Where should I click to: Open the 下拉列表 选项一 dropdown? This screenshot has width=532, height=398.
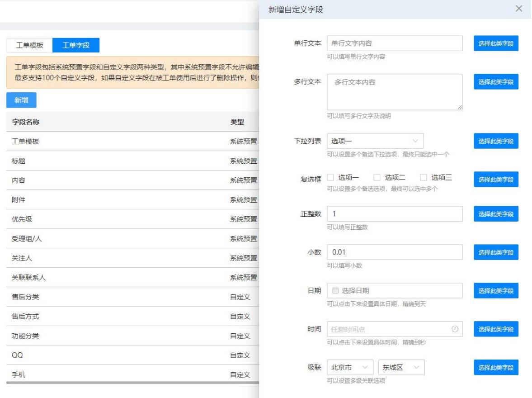(375, 141)
